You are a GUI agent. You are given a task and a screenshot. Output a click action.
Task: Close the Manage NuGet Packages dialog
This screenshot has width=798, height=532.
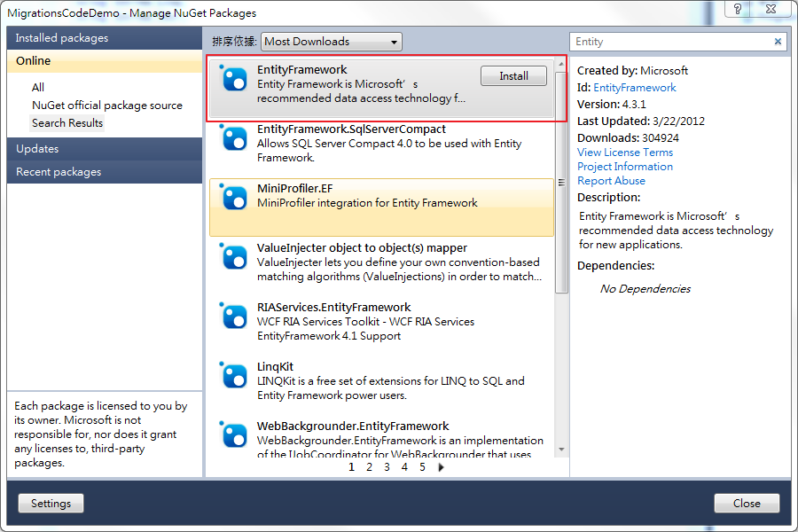pos(747,504)
